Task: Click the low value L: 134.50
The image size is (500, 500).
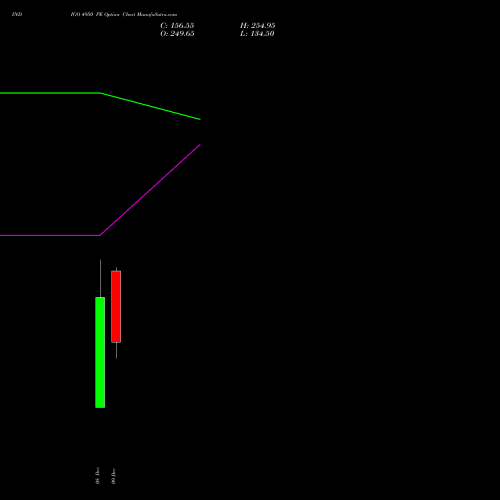Action: coord(257,34)
